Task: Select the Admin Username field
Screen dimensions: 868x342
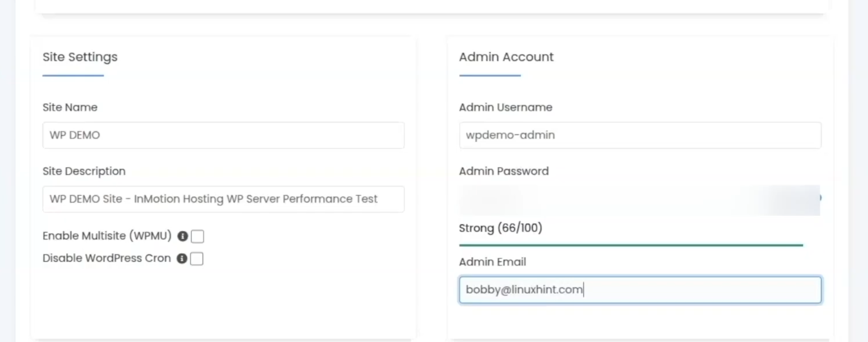Action: [x=640, y=135]
